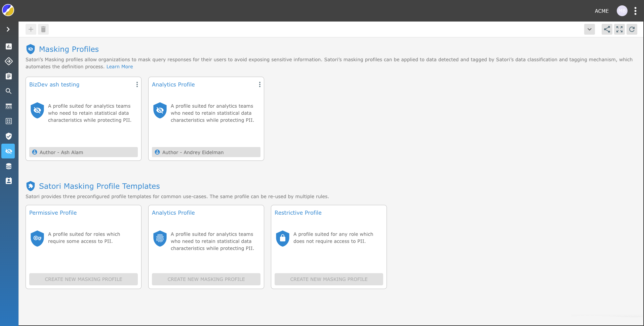Screen dimensions: 644x326
Task: Open the diamond data flow sidebar icon
Action: click(9, 61)
